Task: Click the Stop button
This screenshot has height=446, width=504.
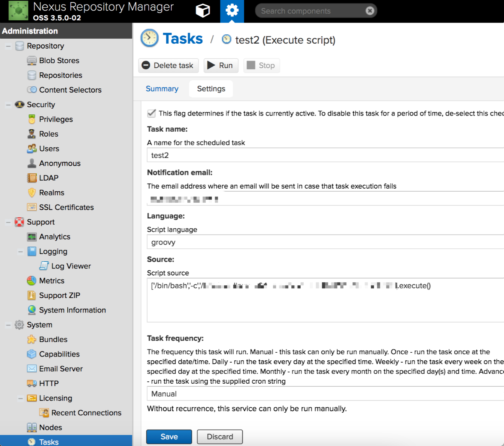Action: coord(262,65)
